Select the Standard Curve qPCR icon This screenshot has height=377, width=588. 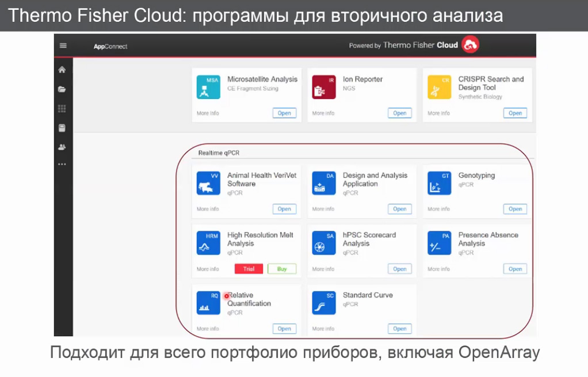pos(323,303)
